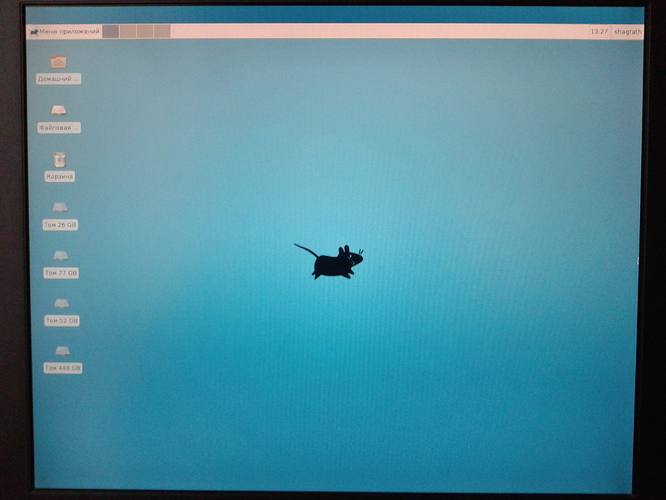Click the Том 448 GB label
This screenshot has width=666, height=500.
(x=63, y=368)
